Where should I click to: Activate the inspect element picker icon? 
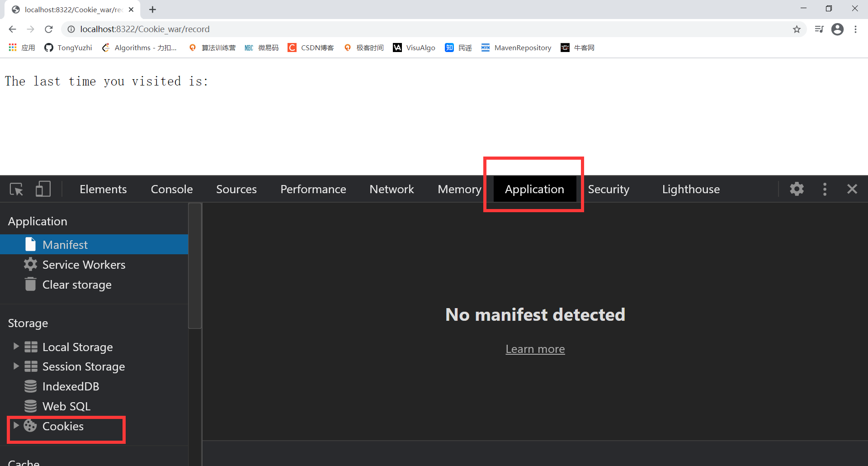pos(16,189)
